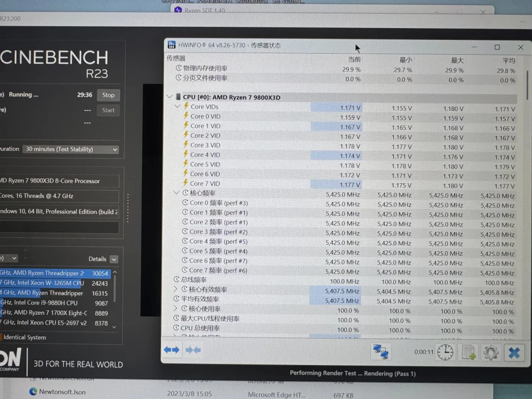
Task: Select the AMD Ryzen 7 1700X 8889 ranking row
Action: [x=55, y=313]
